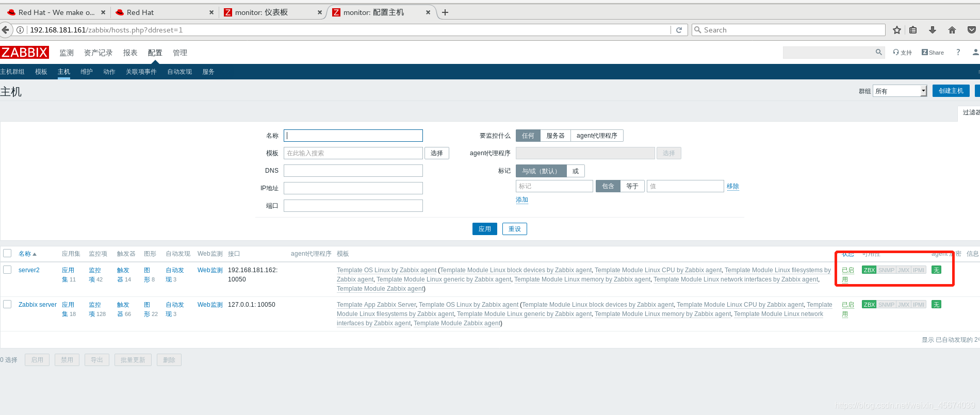
Task: Click ZBX badge for Zabbix server
Action: pyautogui.click(x=869, y=305)
